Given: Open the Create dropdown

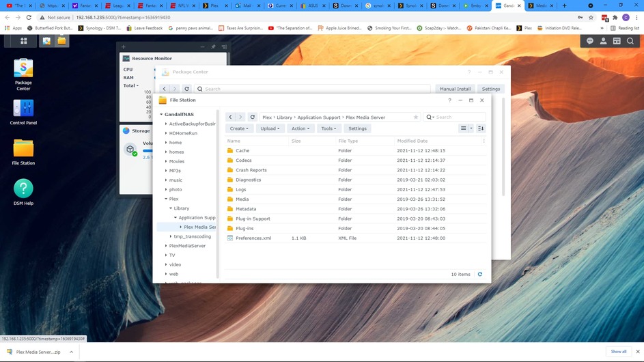Looking at the screenshot, I should pos(239,128).
